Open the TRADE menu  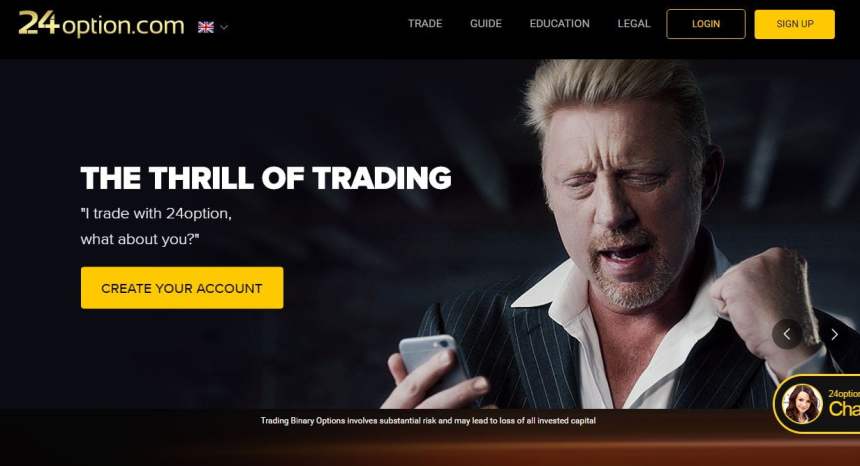click(425, 24)
